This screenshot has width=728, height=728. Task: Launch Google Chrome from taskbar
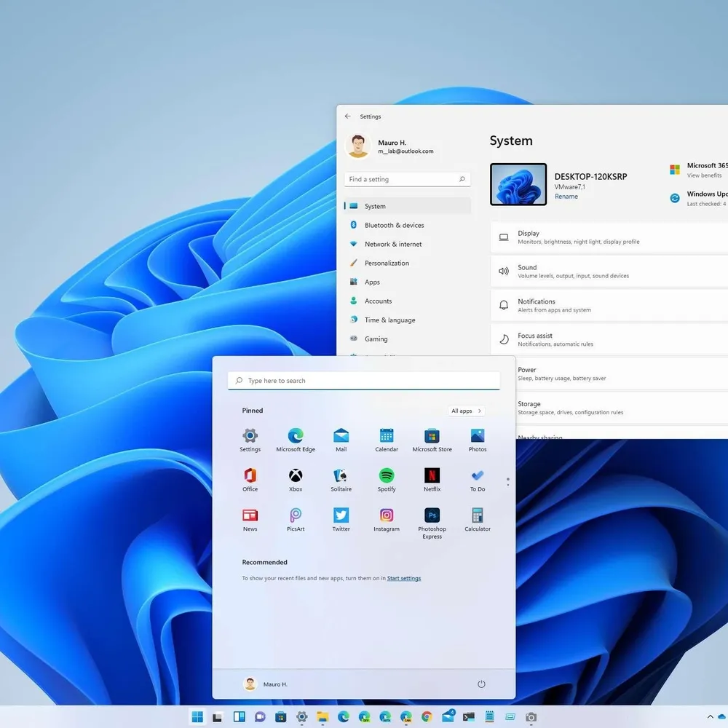[x=427, y=717]
